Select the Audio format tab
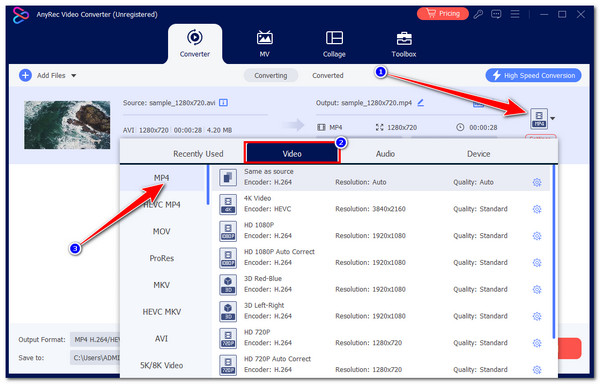Screen dimensions: 600x384 [x=385, y=154]
